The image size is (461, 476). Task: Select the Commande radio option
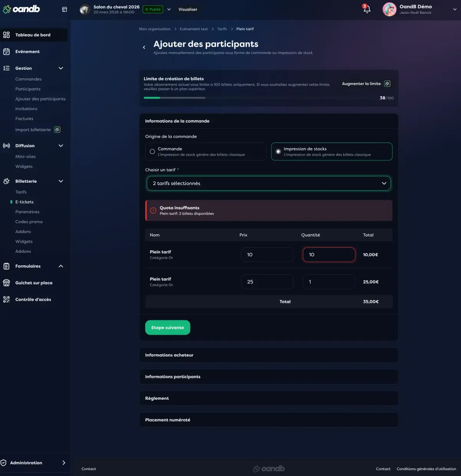[153, 152]
